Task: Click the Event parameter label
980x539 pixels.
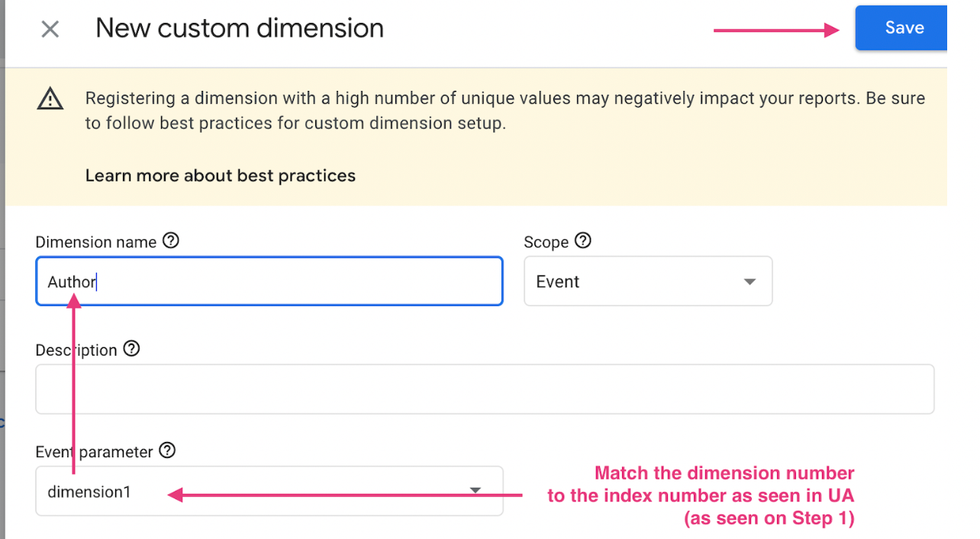Action: [94, 452]
